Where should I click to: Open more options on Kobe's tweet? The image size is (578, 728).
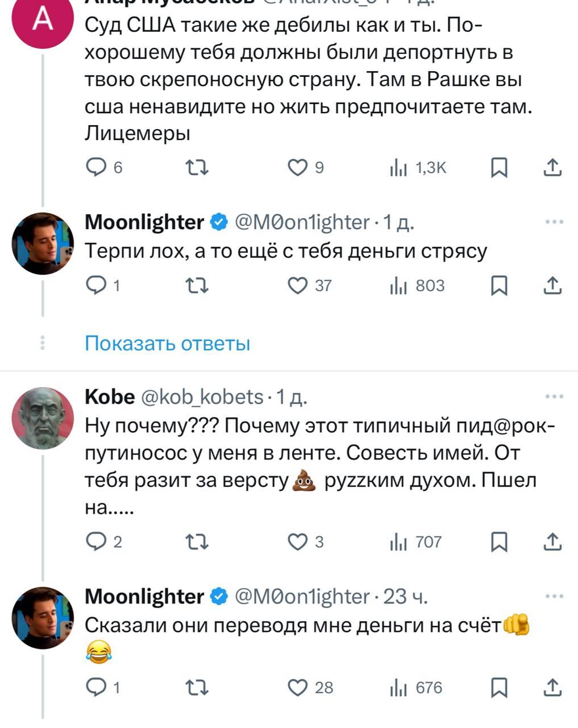point(554,396)
